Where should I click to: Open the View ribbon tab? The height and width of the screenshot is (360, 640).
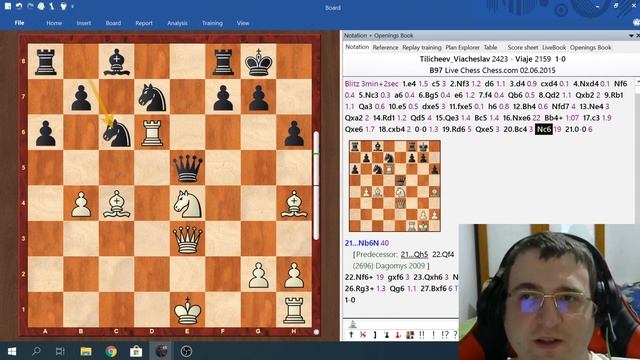click(x=243, y=23)
